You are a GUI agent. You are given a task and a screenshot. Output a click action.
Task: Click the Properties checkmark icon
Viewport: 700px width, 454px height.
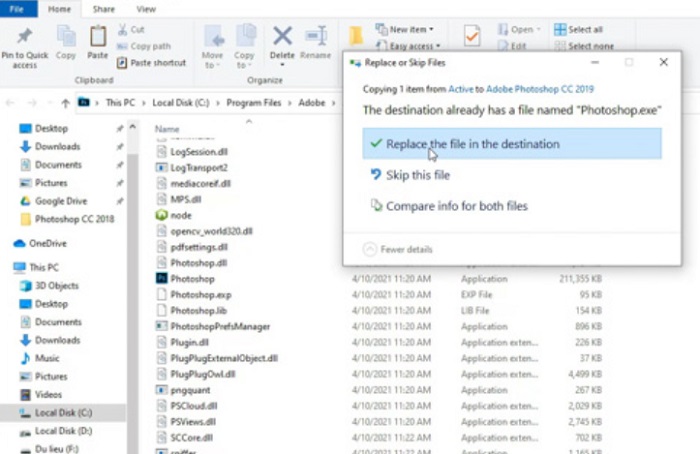tap(472, 36)
